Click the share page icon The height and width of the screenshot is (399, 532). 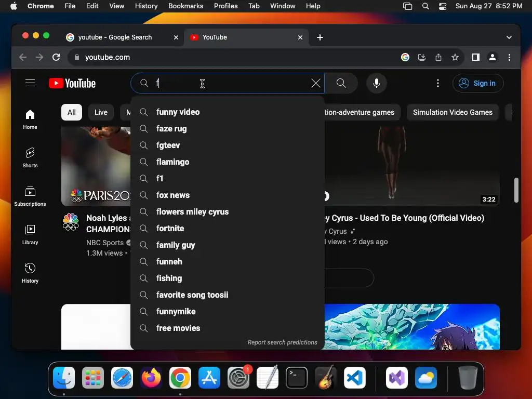438,57
